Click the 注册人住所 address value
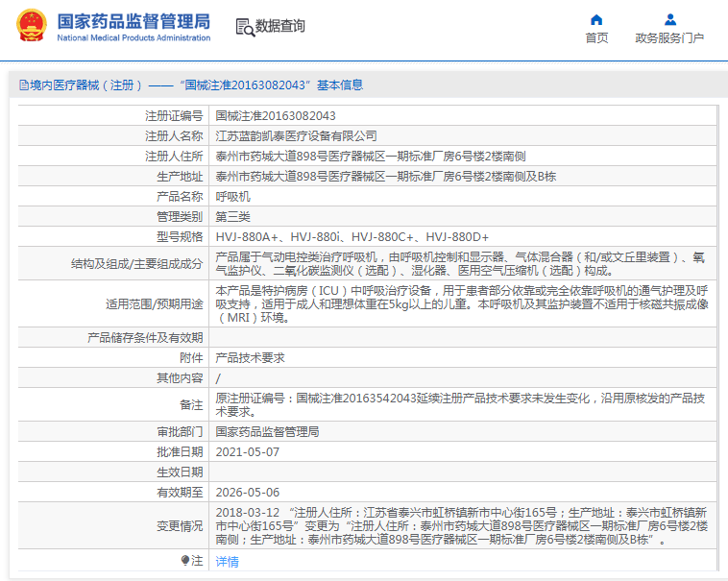This screenshot has width=728, height=581. (x=371, y=157)
